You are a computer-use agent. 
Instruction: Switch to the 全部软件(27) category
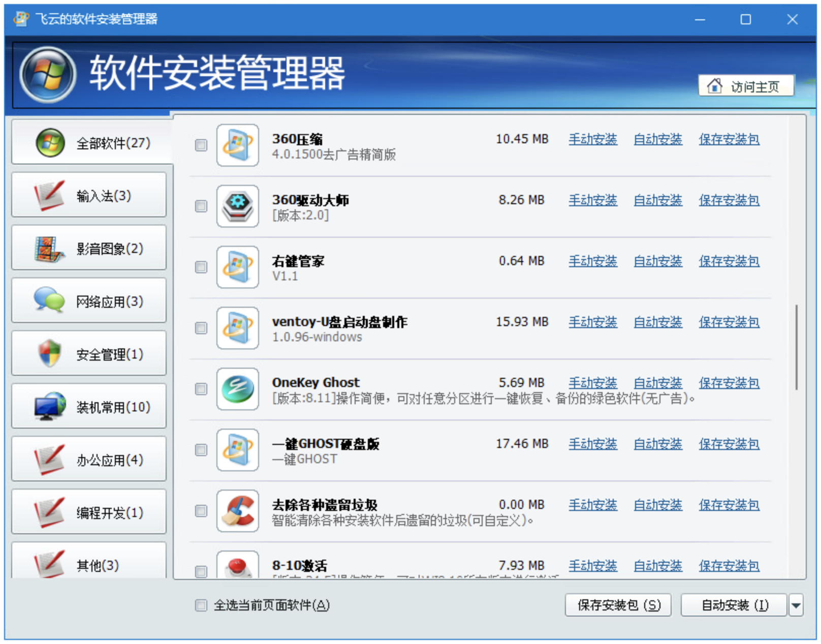click(x=92, y=143)
